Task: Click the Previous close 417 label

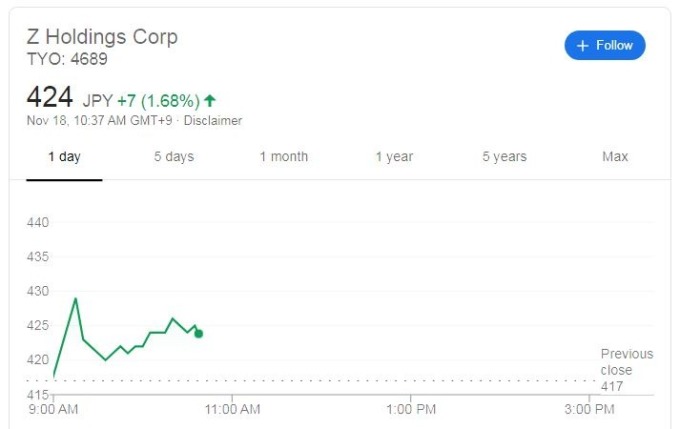Action: (627, 370)
